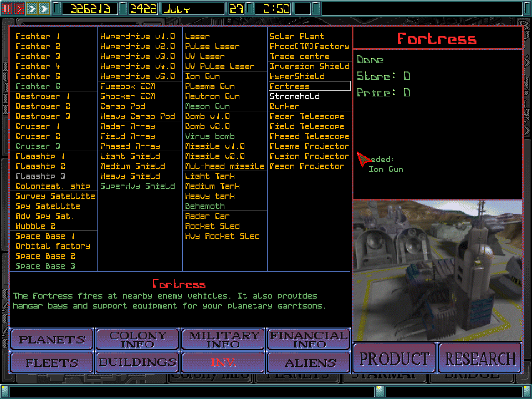
Task: Select Stronghold in the invention list
Action: [x=295, y=96]
